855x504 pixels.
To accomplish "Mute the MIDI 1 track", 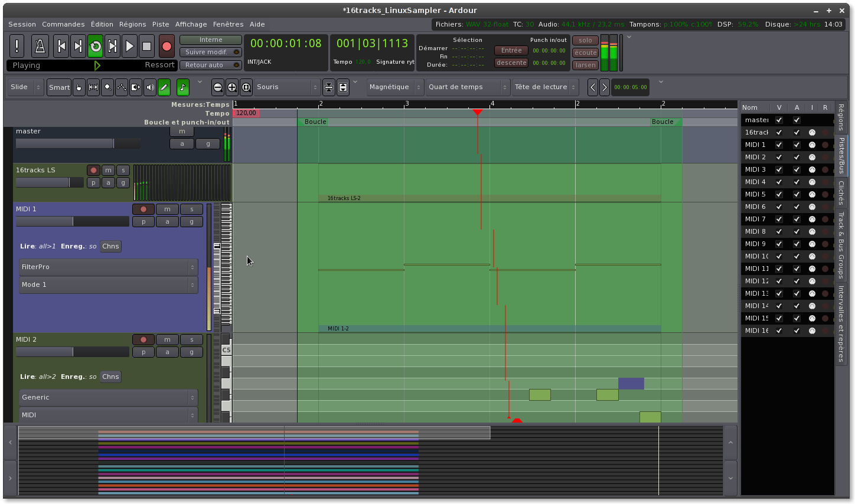I will (x=167, y=209).
